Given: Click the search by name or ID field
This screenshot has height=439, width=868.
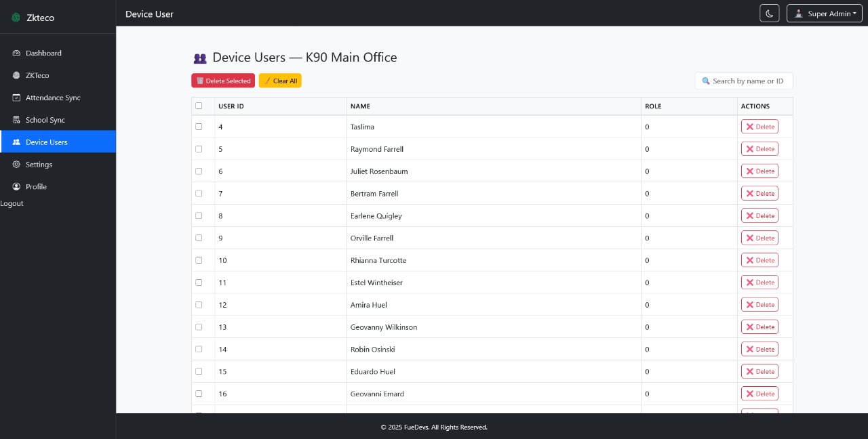Looking at the screenshot, I should [744, 81].
